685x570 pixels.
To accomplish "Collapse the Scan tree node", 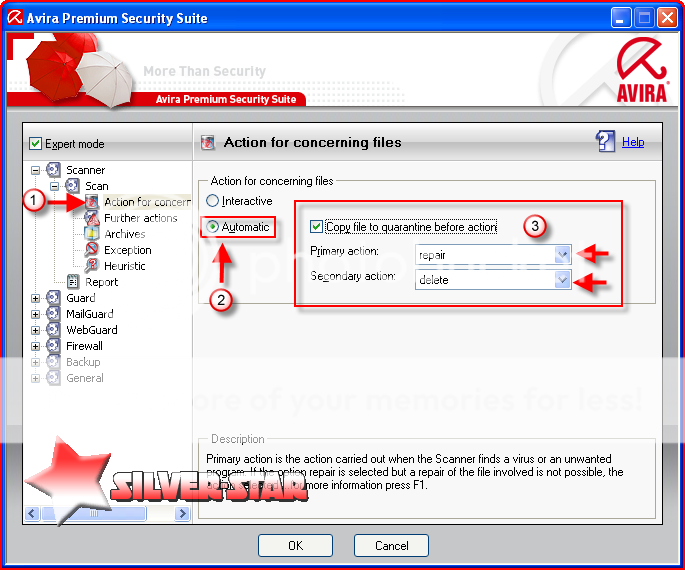I will coord(54,187).
